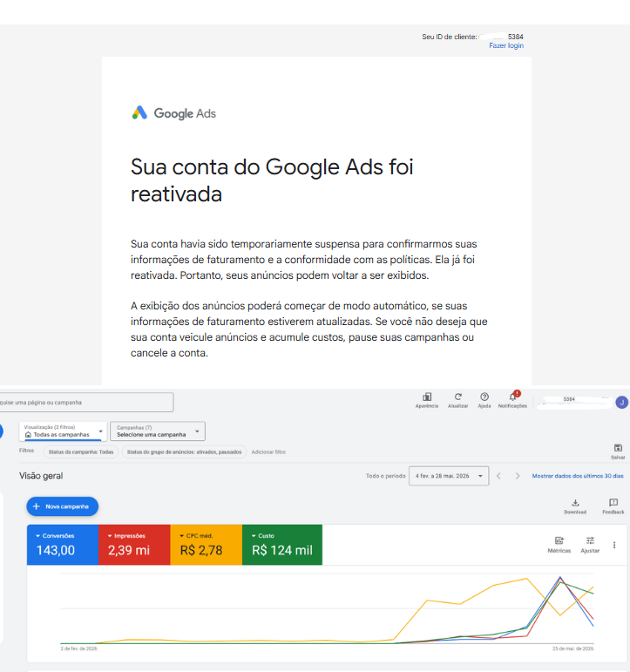
Task: Click the Google Ads logo in email
Action: [173, 113]
